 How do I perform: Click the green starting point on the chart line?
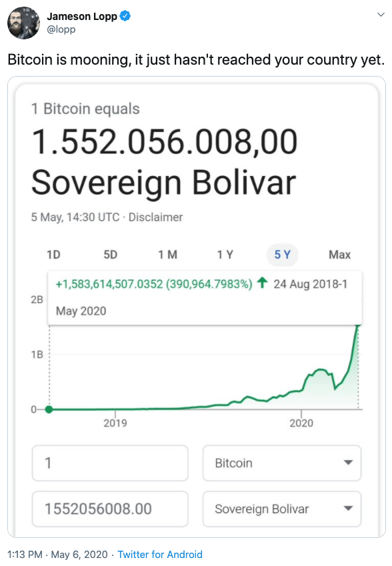pos(48,409)
